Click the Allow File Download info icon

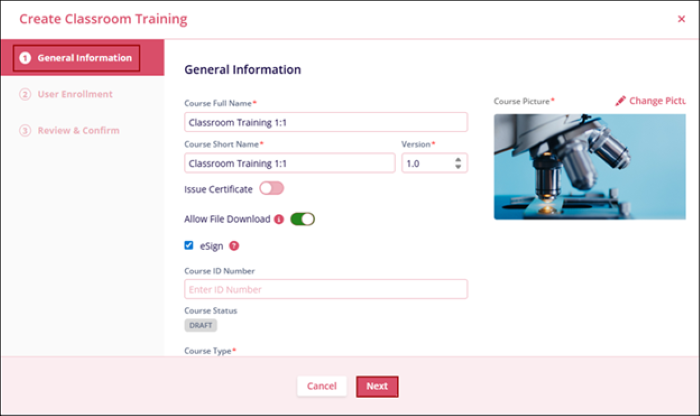pyautogui.click(x=279, y=220)
